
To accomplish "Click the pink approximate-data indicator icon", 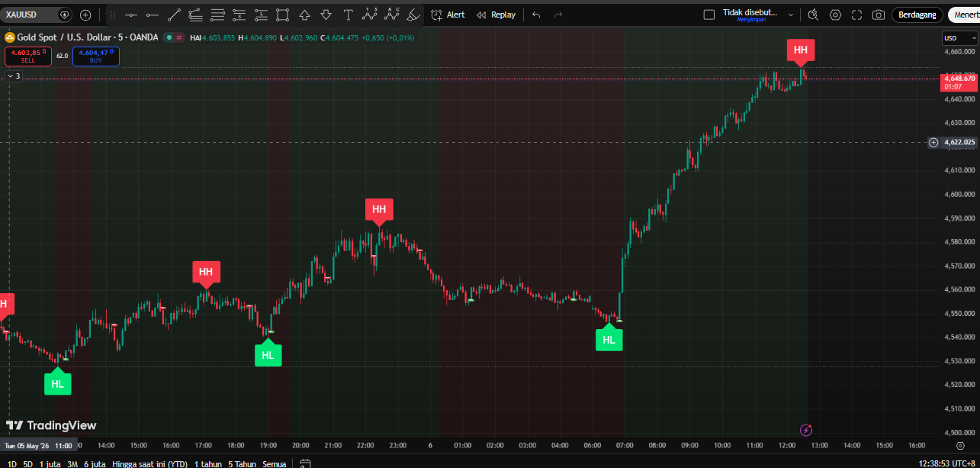I will pyautogui.click(x=180, y=37).
